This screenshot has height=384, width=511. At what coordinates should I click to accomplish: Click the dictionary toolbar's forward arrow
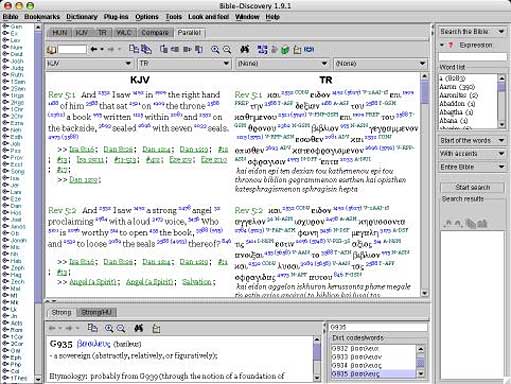tap(69, 328)
